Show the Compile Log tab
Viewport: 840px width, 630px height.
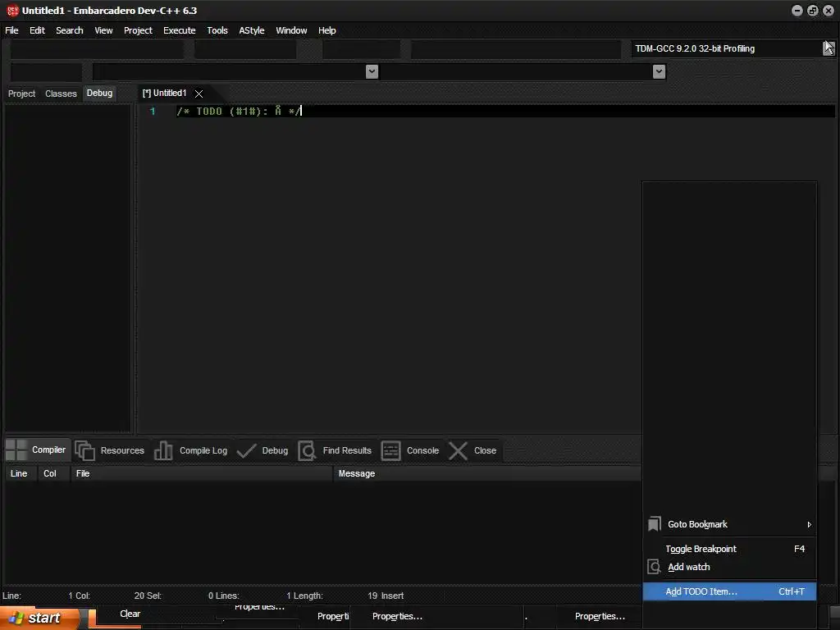click(x=191, y=450)
